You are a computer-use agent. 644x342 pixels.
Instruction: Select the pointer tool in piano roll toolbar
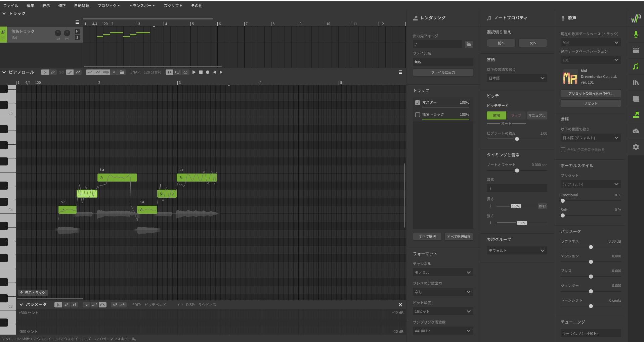click(45, 72)
